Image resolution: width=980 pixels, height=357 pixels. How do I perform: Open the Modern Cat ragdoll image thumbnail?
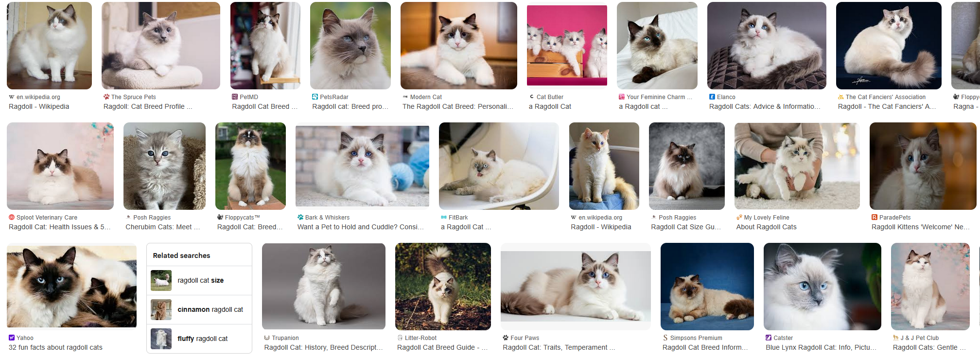[459, 46]
